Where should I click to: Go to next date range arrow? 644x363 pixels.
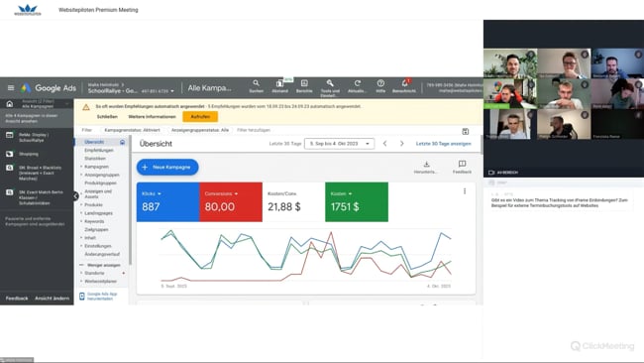pos(401,144)
